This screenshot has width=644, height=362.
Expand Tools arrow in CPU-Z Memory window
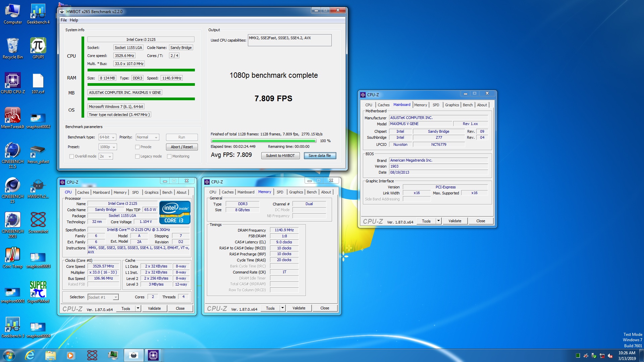pos(282,308)
